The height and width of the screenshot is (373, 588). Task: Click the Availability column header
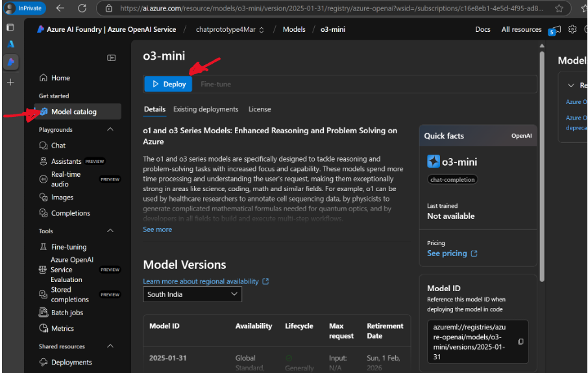coord(254,326)
